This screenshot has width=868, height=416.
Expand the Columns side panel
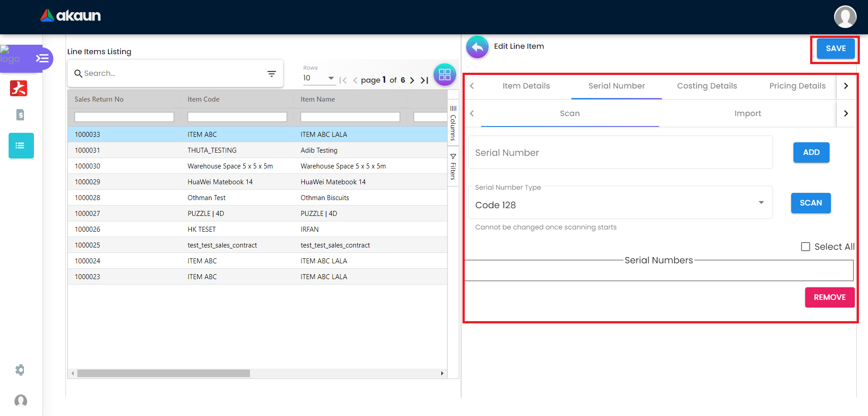453,123
